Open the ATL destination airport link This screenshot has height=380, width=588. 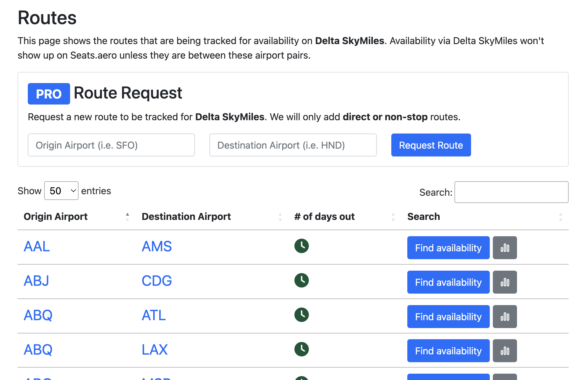coord(154,315)
